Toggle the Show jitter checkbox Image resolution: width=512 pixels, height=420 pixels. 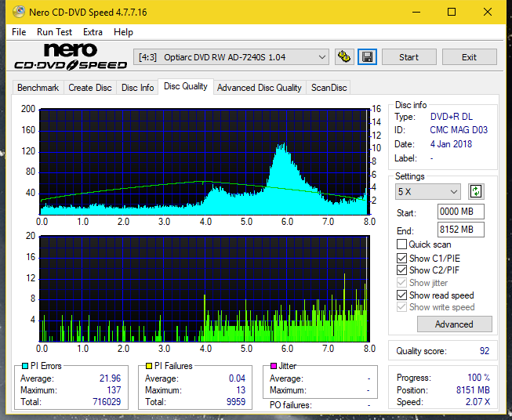point(401,283)
